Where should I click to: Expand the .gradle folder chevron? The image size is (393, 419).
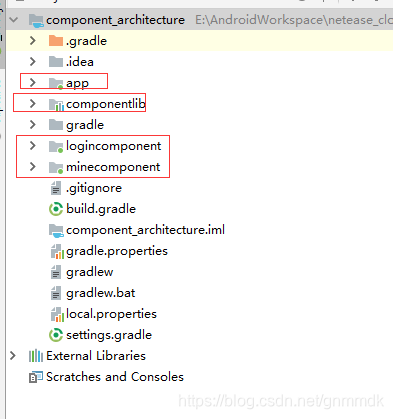(33, 41)
